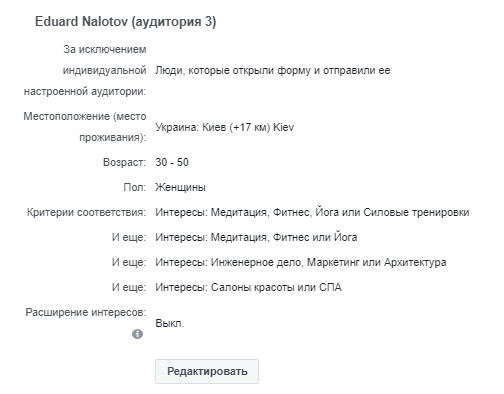Click the Пол label
The image size is (504, 394).
(135, 187)
